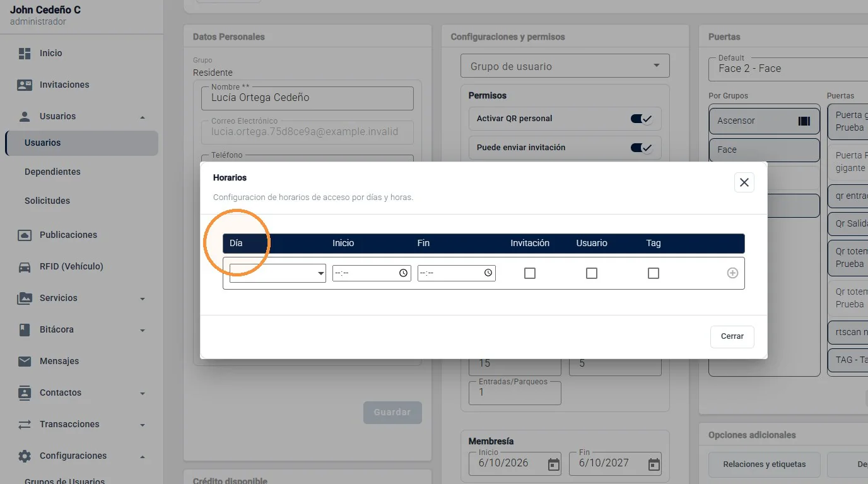Click the RFID vehicle car icon
The height and width of the screenshot is (484, 868).
click(x=25, y=266)
